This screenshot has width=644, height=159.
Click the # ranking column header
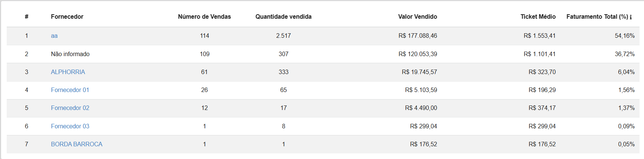click(x=27, y=16)
